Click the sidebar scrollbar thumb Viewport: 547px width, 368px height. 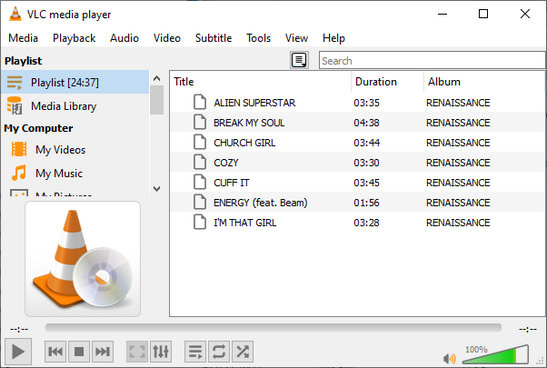tap(157, 100)
